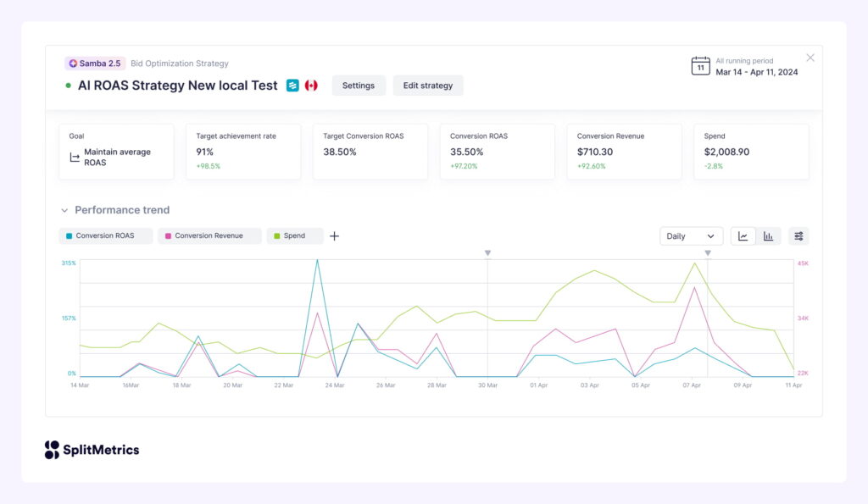The image size is (868, 504).
Task: Toggle the Conversion Revenue metric legend
Action: [x=209, y=235]
